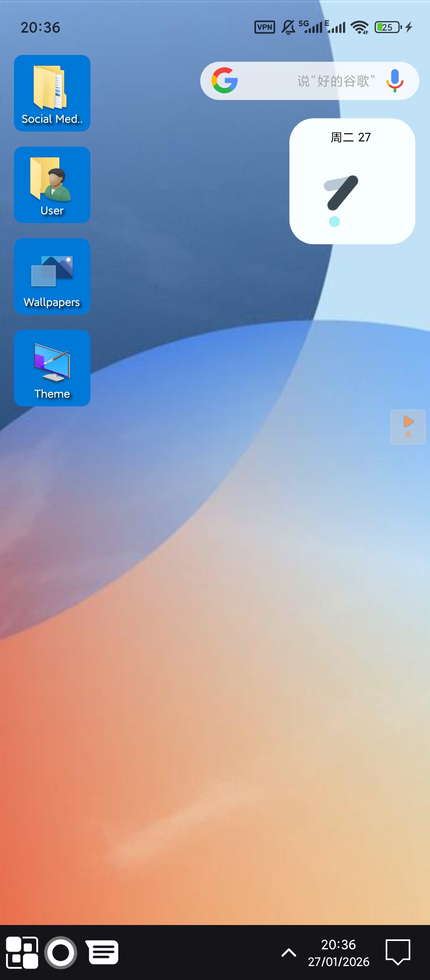Tap the battery 25 indicator
The width and height of the screenshot is (430, 980).
[388, 27]
